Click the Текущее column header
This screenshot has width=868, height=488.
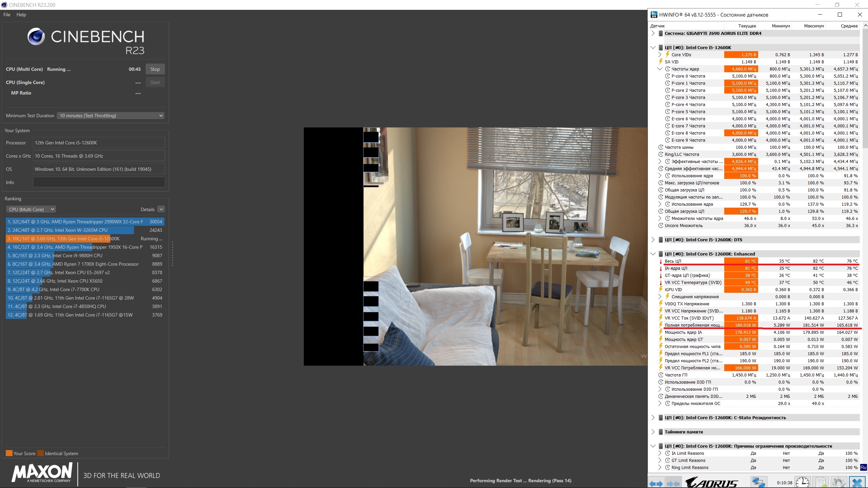(741, 26)
